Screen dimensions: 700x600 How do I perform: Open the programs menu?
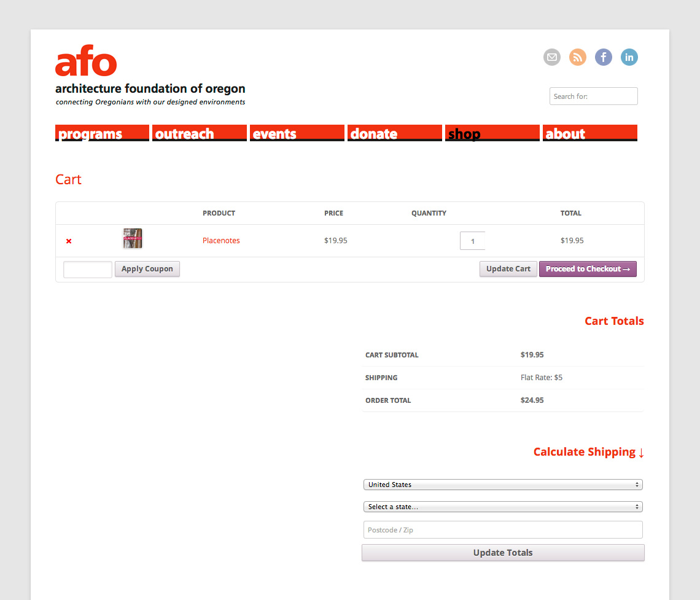pyautogui.click(x=102, y=133)
